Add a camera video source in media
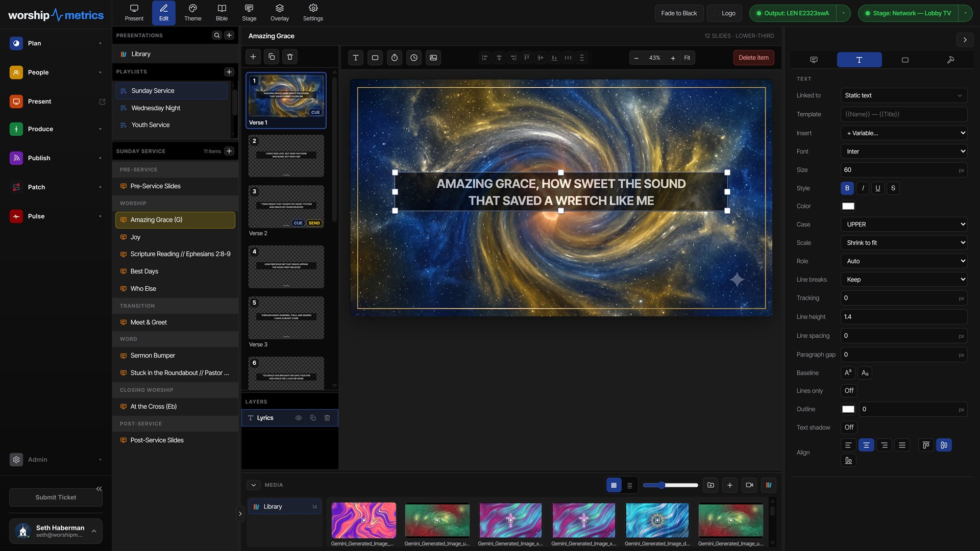The image size is (980, 551). (x=749, y=485)
